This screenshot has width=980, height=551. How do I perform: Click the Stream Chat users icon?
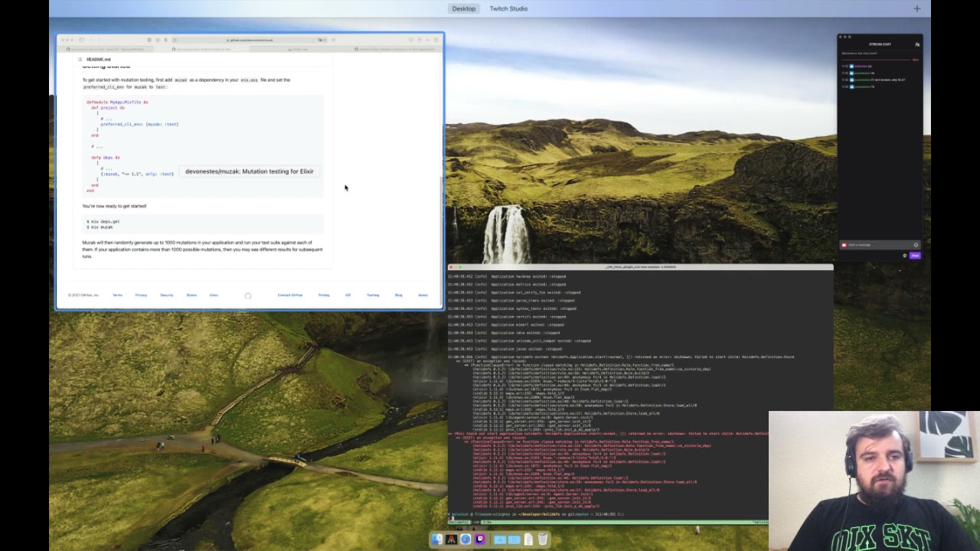917,44
